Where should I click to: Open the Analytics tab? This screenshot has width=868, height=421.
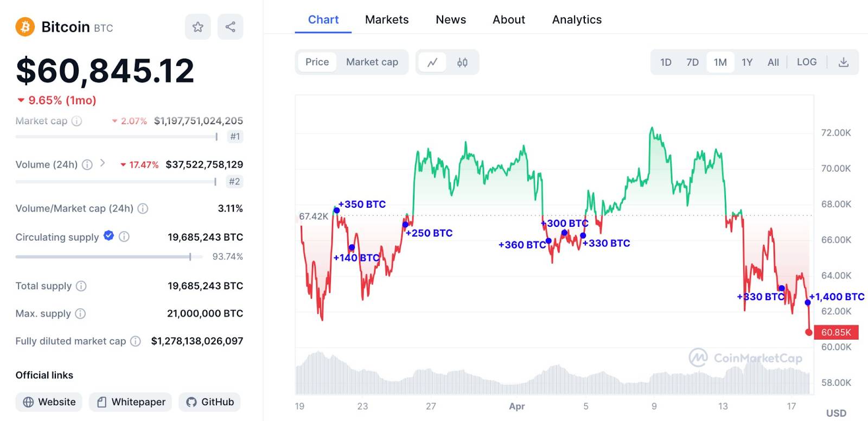pos(577,20)
